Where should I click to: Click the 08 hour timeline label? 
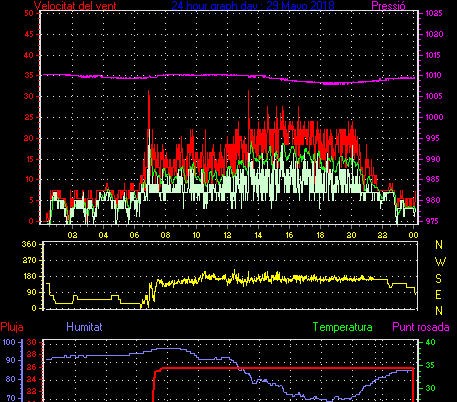(x=165, y=235)
